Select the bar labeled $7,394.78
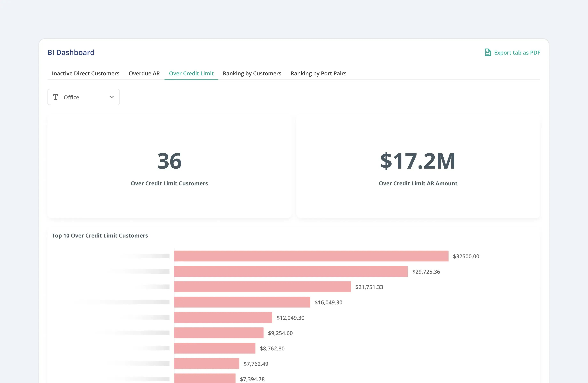This screenshot has height=383, width=588. pos(205,379)
